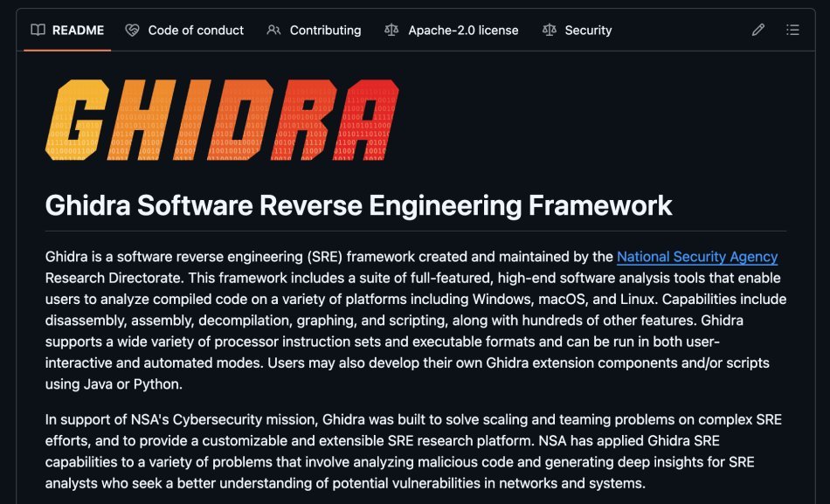Viewport: 830px width, 504px height.
Task: Click the pencil edit README icon
Action: pos(758,30)
